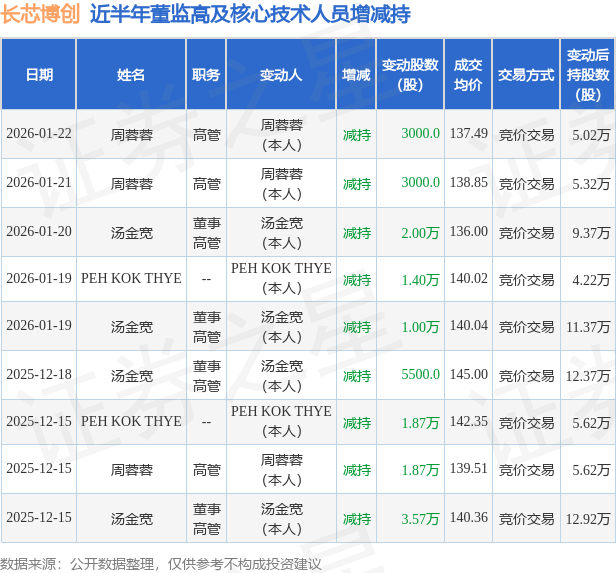This screenshot has height=573, width=616.
Task: Click holdings value 11.37万
Action: [588, 327]
